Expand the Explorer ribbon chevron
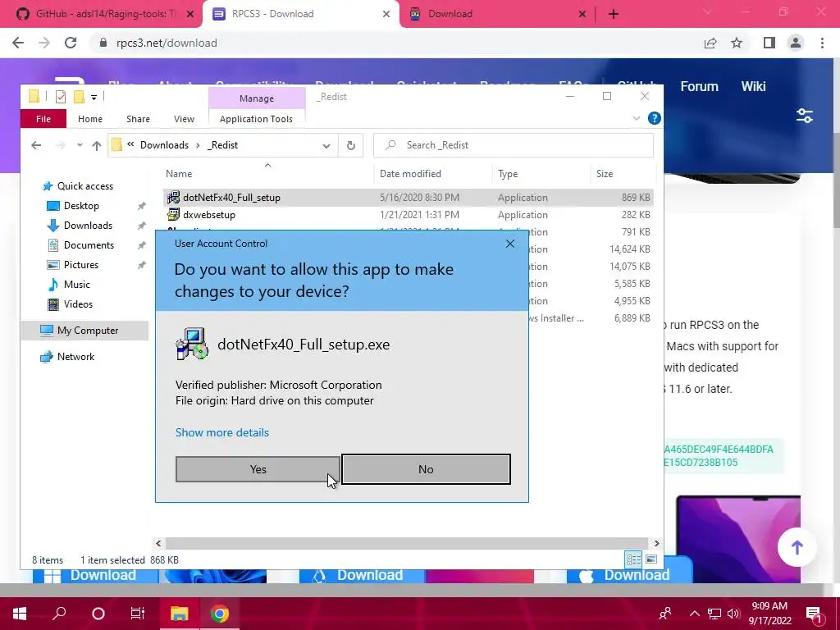Image resolution: width=840 pixels, height=630 pixels. pyautogui.click(x=637, y=118)
